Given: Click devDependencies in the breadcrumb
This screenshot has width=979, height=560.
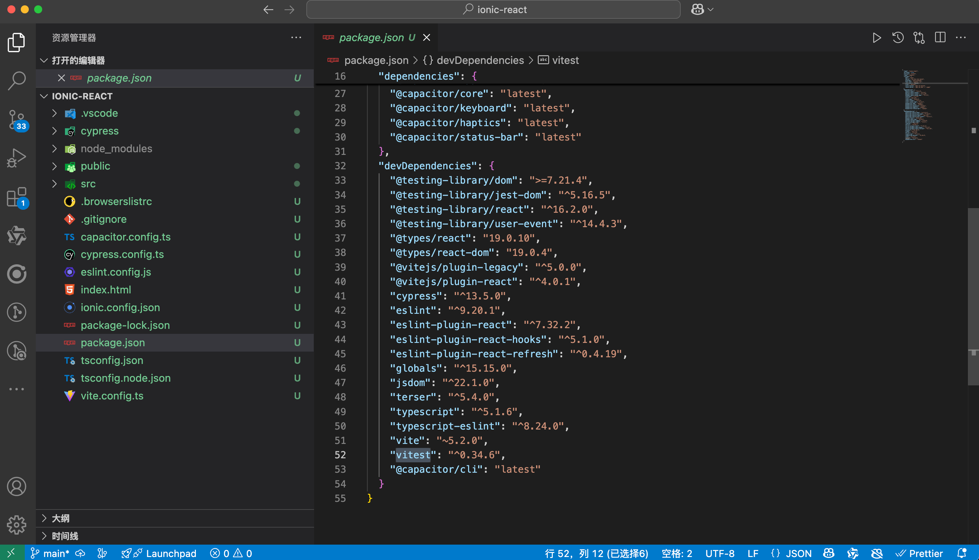Looking at the screenshot, I should coord(480,61).
